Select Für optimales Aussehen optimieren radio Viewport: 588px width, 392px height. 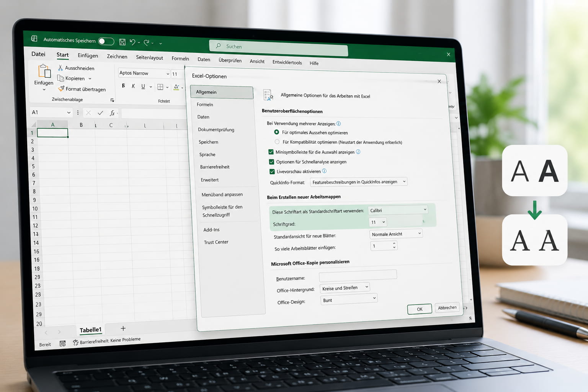coord(276,132)
